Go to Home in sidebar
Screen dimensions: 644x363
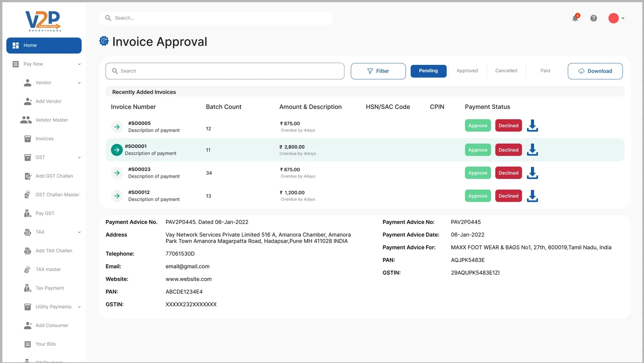point(44,46)
